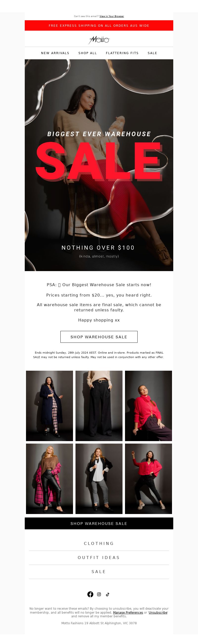Click the black Shop Warehouse Sale banner button

[99, 523]
